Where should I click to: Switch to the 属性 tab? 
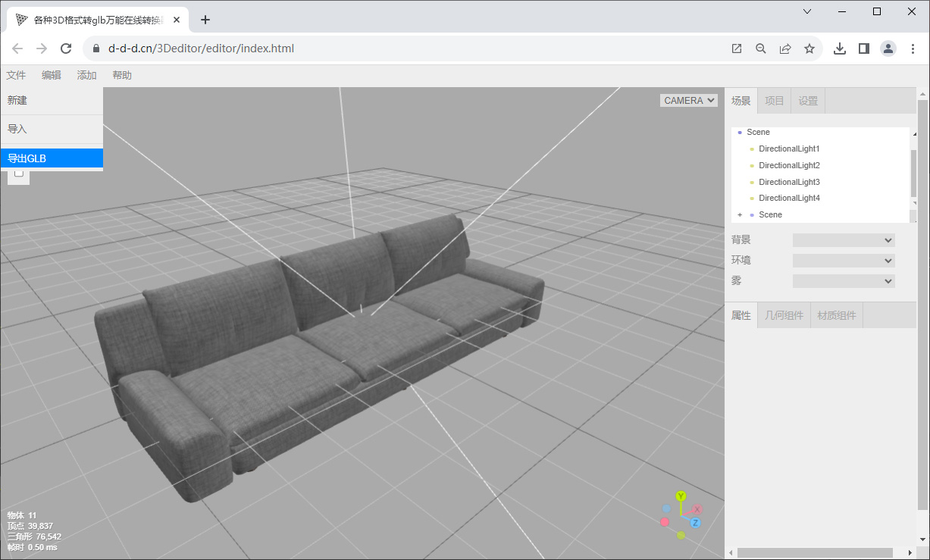coord(741,315)
